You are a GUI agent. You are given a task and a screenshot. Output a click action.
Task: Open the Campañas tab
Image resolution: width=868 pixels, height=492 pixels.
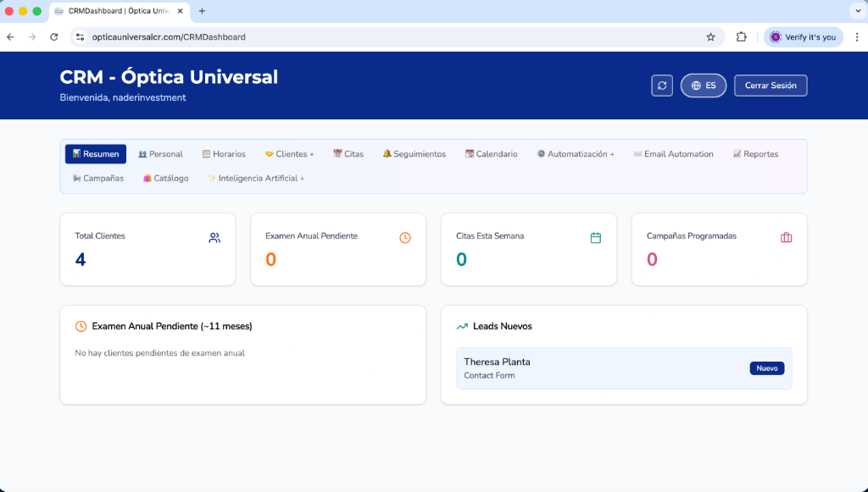98,178
